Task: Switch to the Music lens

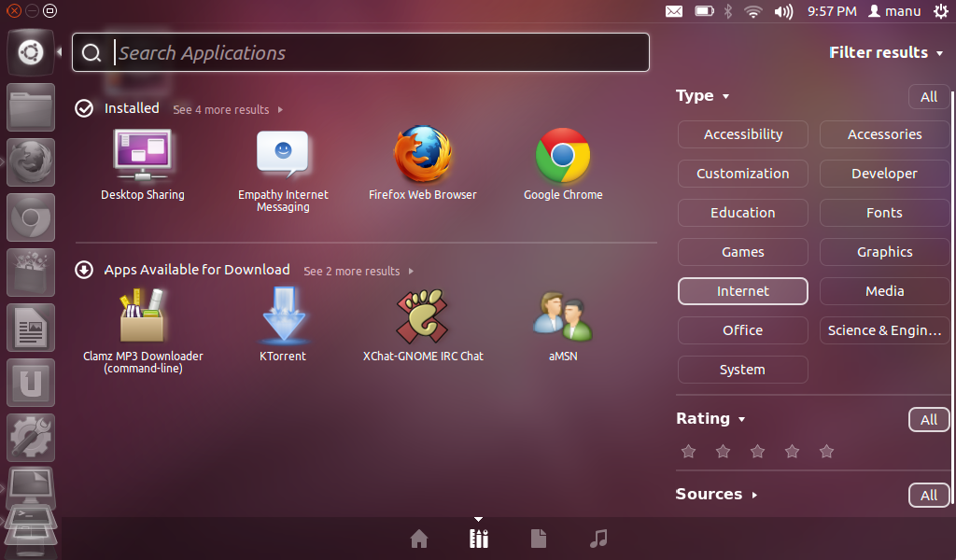Action: [597, 539]
